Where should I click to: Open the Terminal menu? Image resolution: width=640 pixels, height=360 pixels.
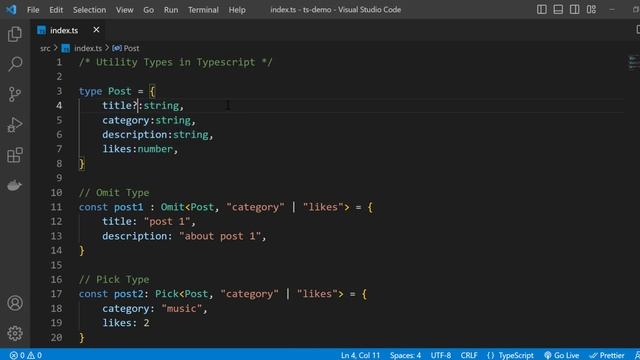[203, 10]
